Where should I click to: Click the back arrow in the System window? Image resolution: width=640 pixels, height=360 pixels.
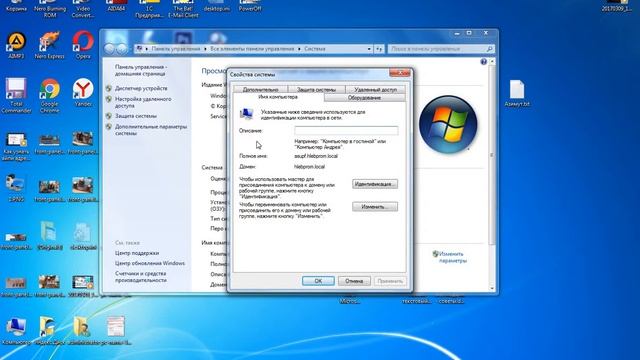tap(109, 49)
